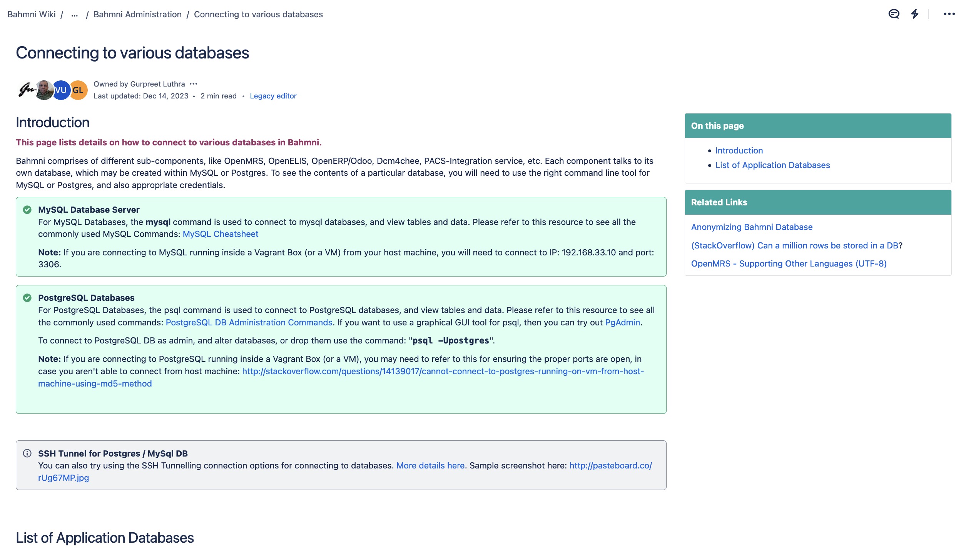This screenshot has height=560, width=976.
Task: Click the GL contributor avatar
Action: 79,90
